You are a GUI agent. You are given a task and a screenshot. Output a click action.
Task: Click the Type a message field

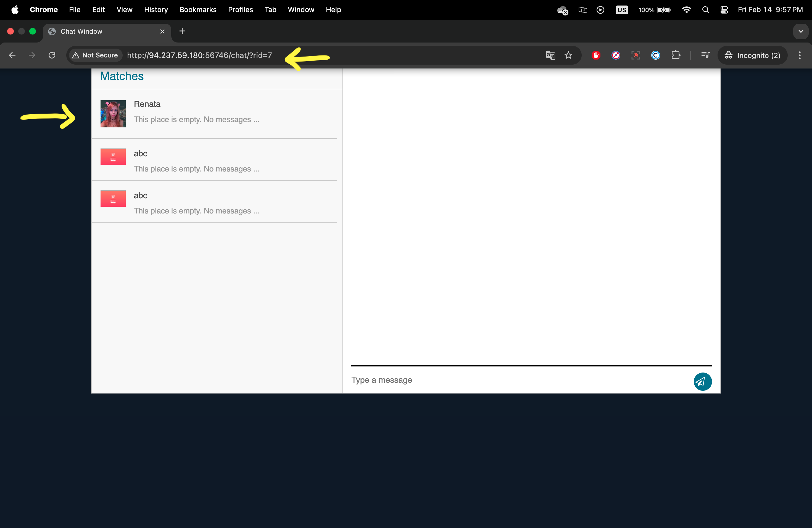(519, 380)
